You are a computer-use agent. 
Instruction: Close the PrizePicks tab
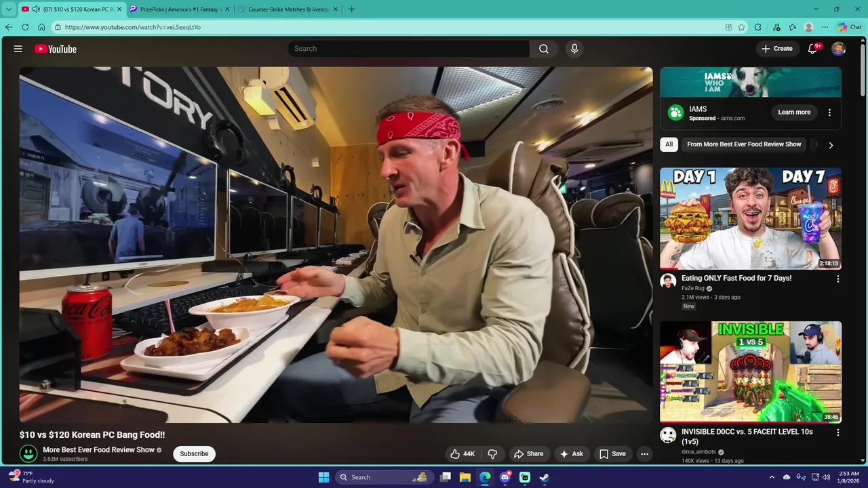coord(227,9)
